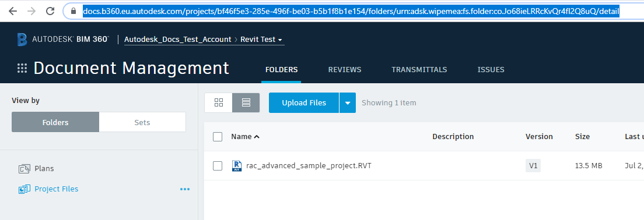Click the browser forward arrow
The height and width of the screenshot is (220, 644).
pyautogui.click(x=32, y=12)
